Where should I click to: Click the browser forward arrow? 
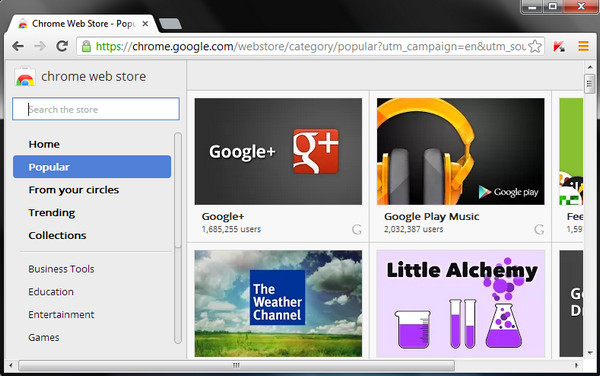(x=40, y=47)
